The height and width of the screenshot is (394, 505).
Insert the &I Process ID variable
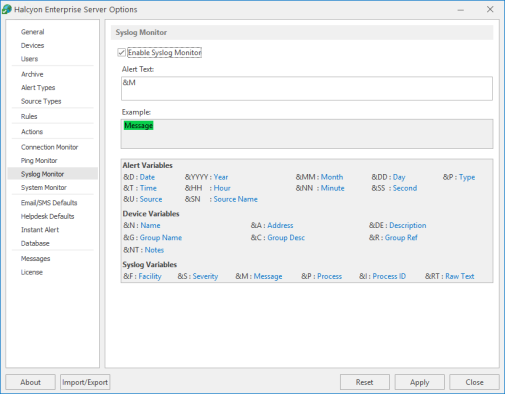(389, 276)
